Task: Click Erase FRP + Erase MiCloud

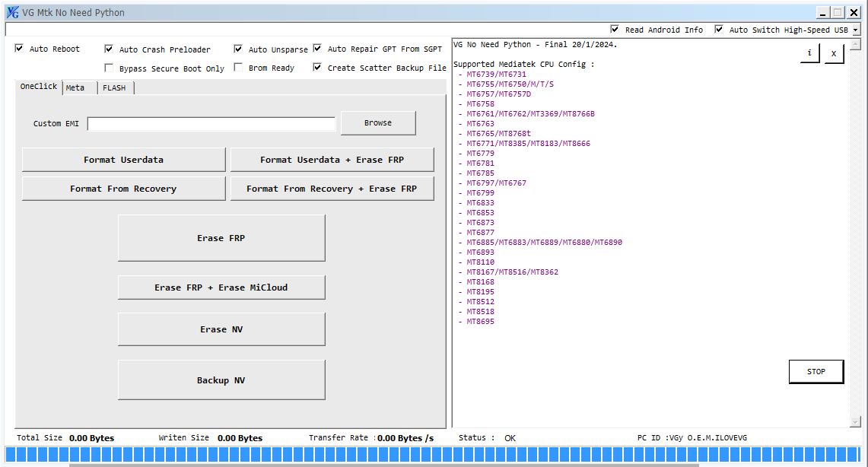Action: (x=221, y=288)
